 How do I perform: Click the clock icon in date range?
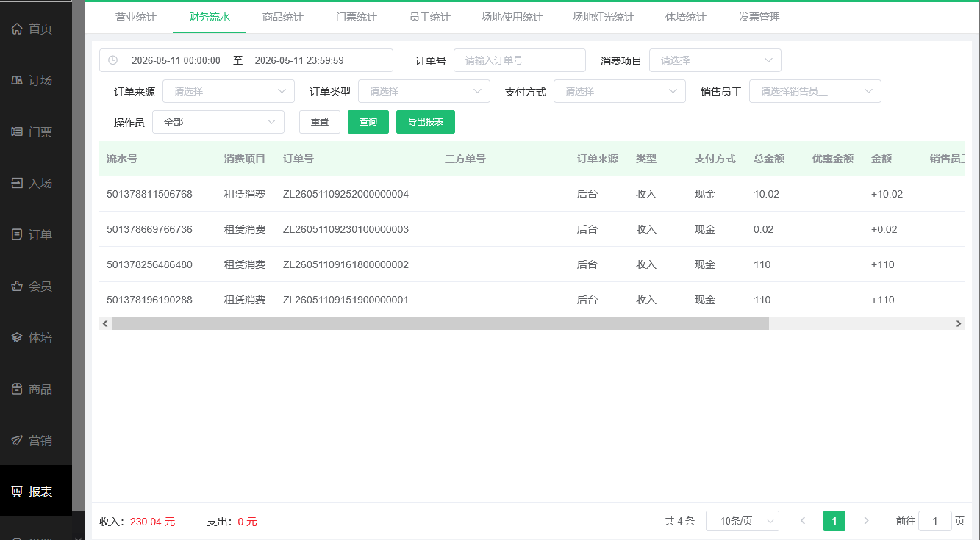coord(112,60)
